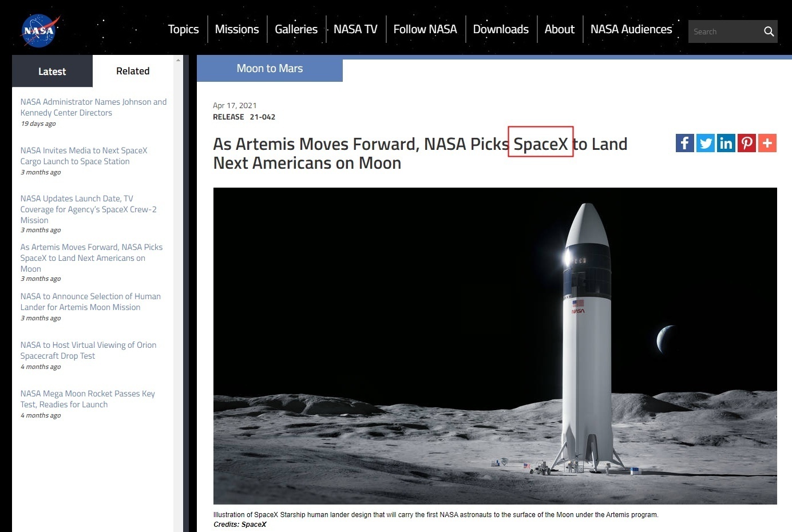
Task: Open SpaceX Cargo Launch media invite article
Action: tap(84, 156)
